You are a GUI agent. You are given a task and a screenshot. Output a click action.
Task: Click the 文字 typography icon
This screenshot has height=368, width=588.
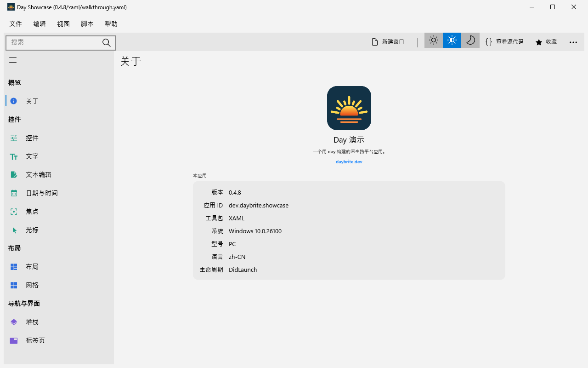click(14, 156)
